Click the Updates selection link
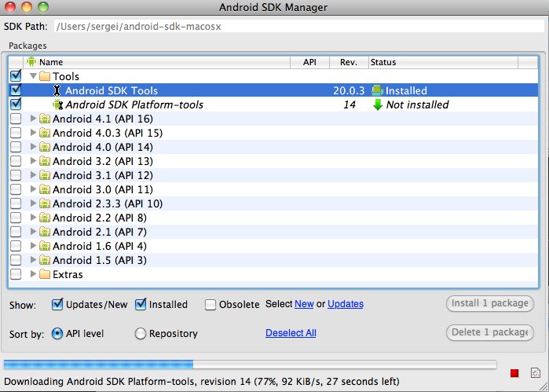The height and width of the screenshot is (392, 549). pos(346,304)
